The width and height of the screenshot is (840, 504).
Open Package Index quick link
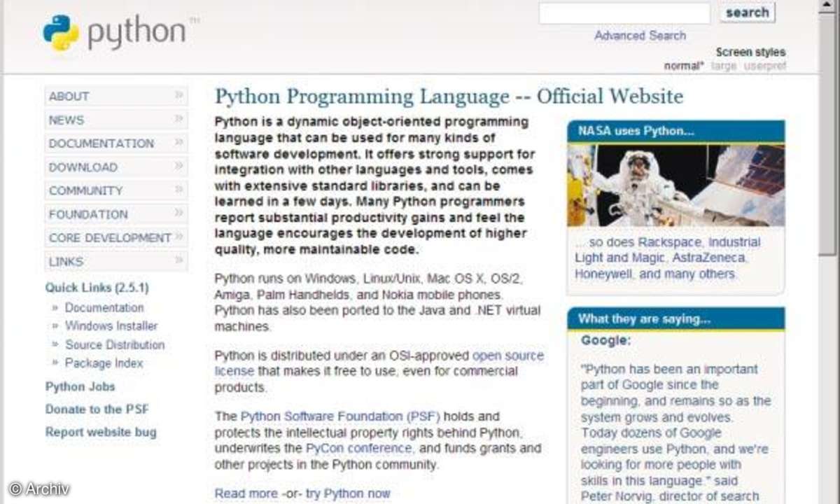pos(104,363)
